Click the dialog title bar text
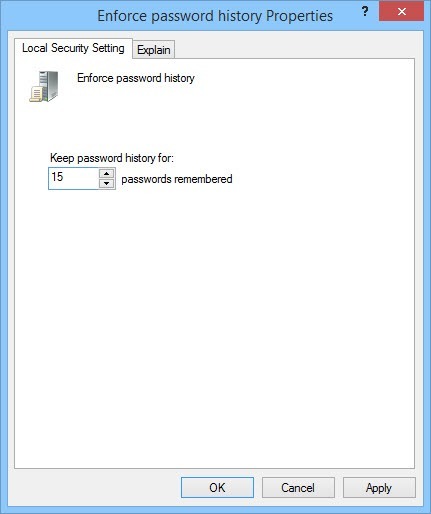431x514 pixels. pos(215,16)
